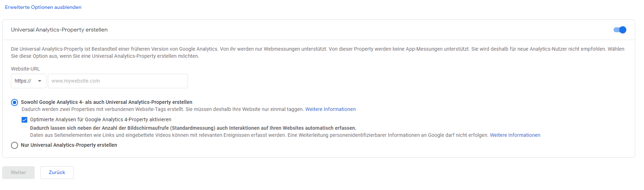Click the www.mywebsite.com URL field
644x190 pixels.
tap(118, 81)
